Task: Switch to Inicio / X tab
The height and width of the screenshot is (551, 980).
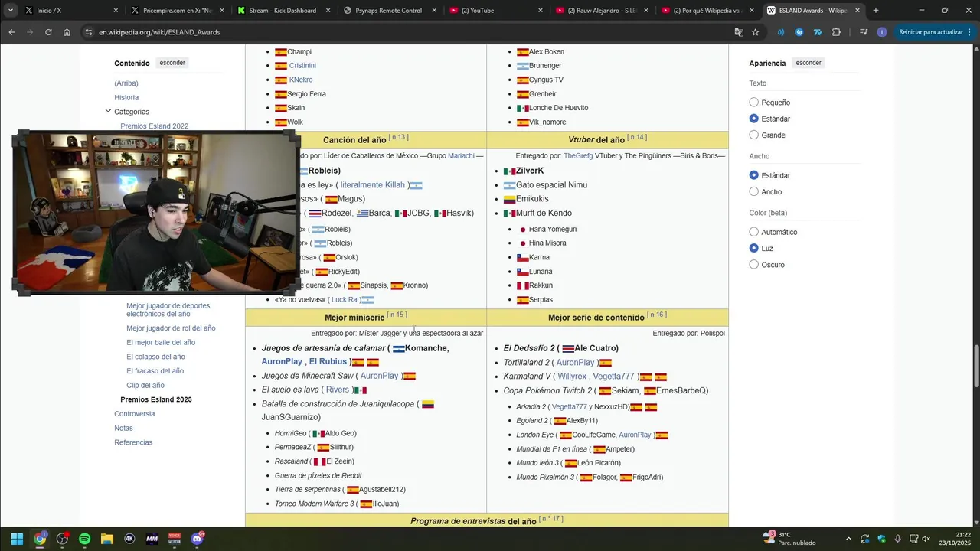Action: (71, 11)
